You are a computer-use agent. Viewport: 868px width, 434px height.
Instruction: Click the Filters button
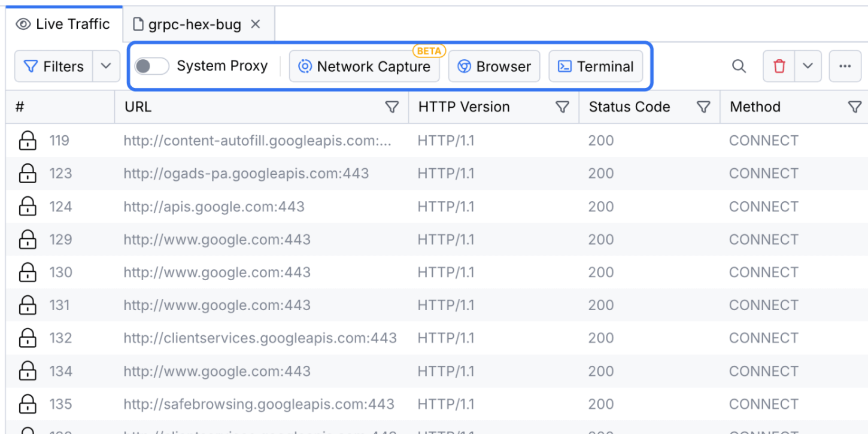pos(54,66)
